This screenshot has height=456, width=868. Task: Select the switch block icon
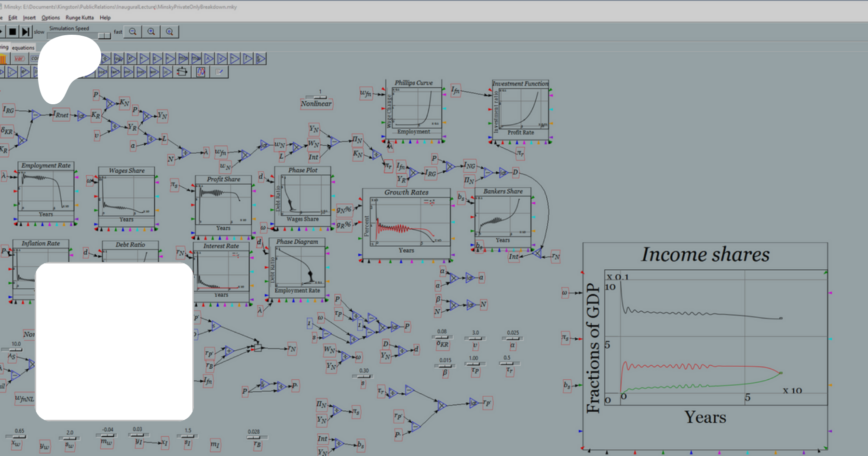[x=182, y=72]
